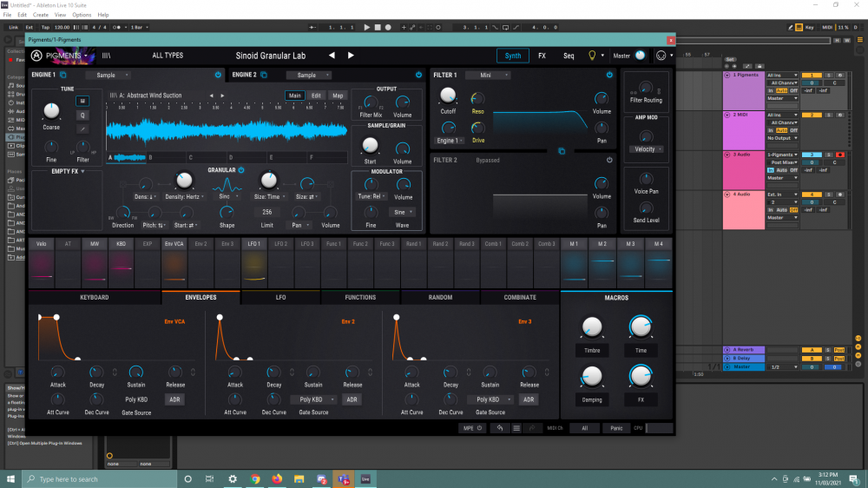Image resolution: width=868 pixels, height=488 pixels.
Task: Click the link icon between Filter 1 and Filter 2
Action: 562,151
